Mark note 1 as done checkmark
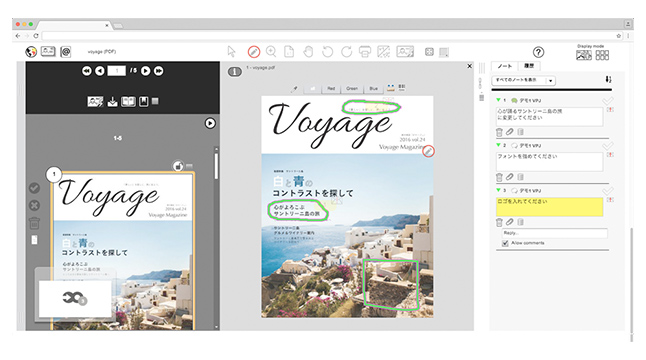This screenshot has width=646, height=360. pos(607,101)
